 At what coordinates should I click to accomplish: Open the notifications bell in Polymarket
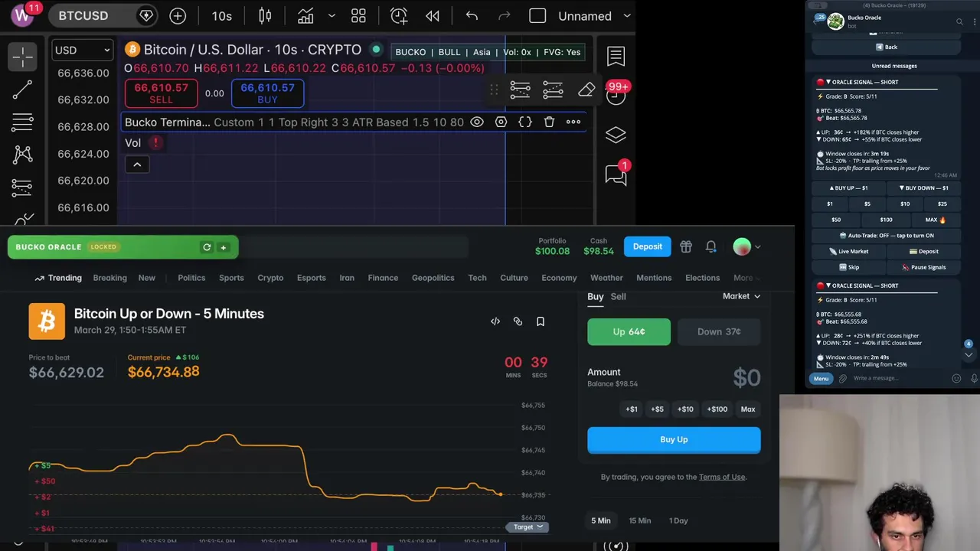tap(711, 246)
